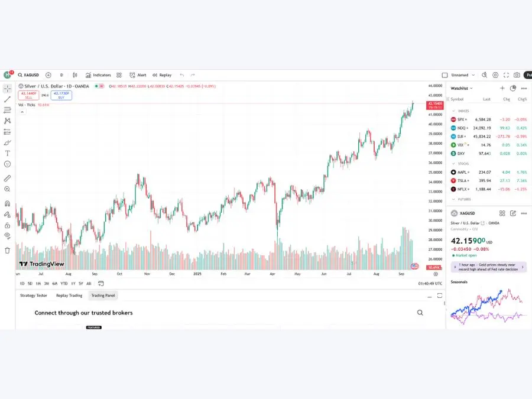Switch to the Strategy Tester tab

[x=33, y=295]
